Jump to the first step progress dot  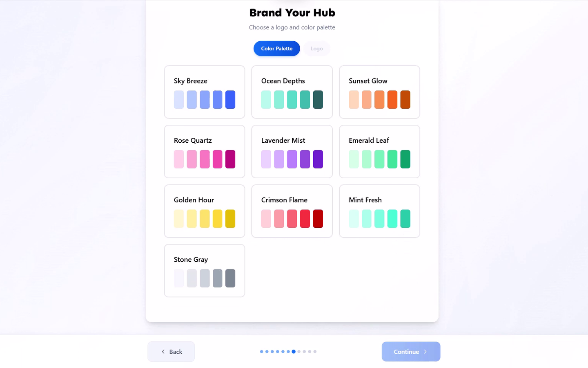262,352
